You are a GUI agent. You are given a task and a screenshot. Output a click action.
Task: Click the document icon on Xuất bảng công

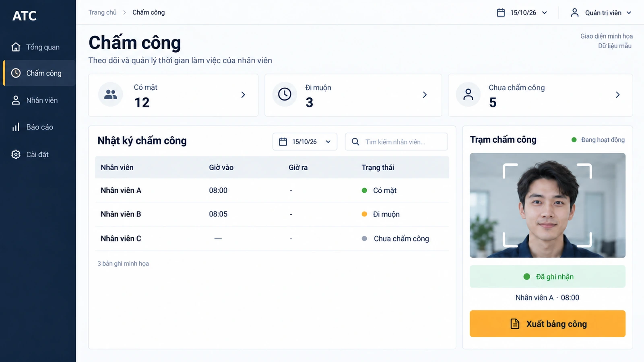pos(515,324)
